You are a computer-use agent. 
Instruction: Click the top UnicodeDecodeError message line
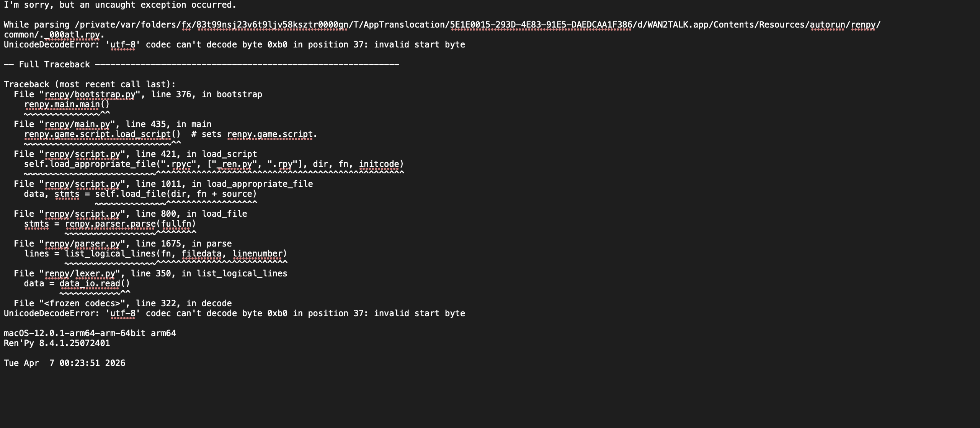click(234, 45)
